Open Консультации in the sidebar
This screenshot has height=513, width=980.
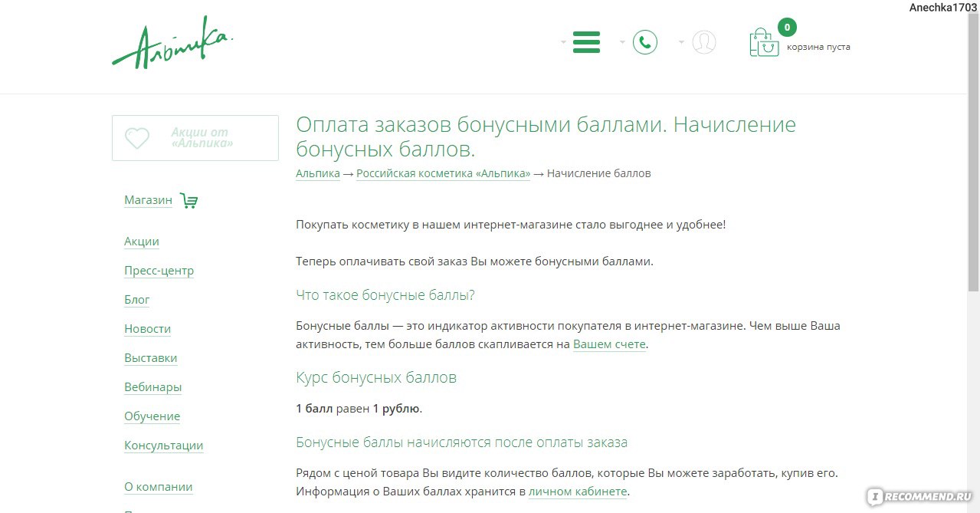163,446
